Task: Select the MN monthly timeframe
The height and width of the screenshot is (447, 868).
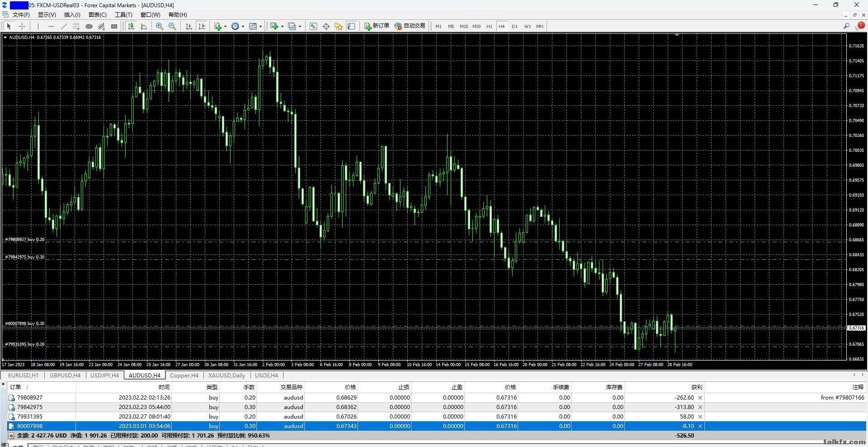Action: [x=540, y=26]
